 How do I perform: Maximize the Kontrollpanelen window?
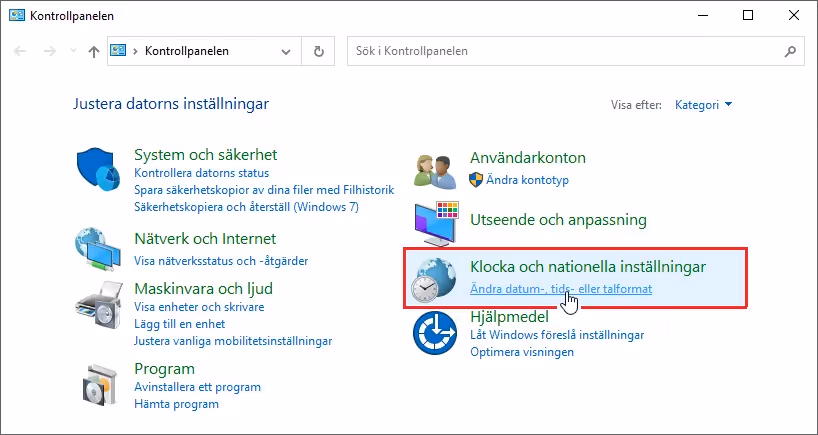[x=748, y=16]
